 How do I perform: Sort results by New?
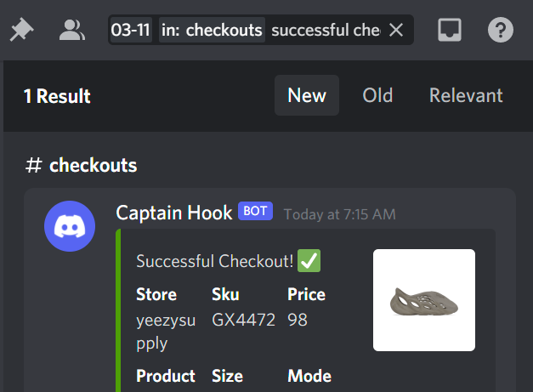(x=307, y=95)
